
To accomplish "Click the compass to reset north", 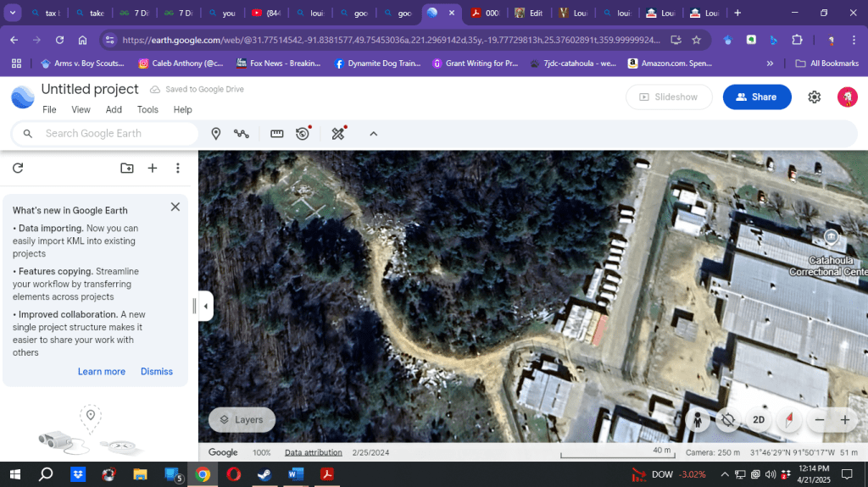I will 788,419.
